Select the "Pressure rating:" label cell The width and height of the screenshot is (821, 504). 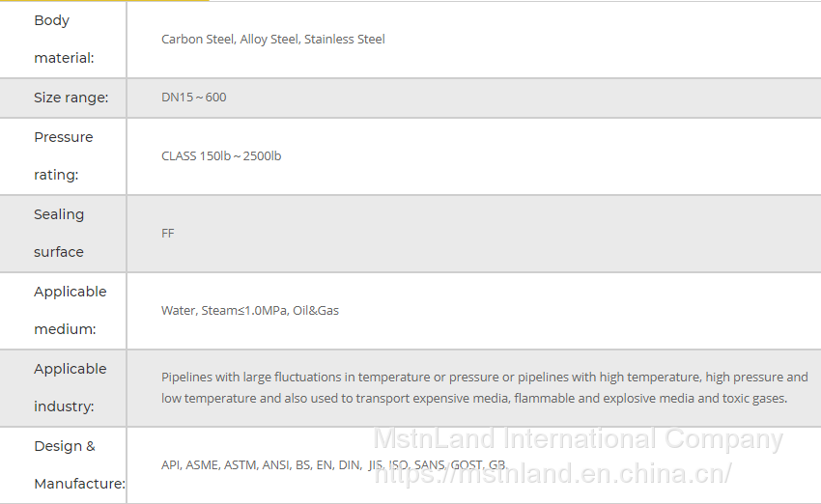[64, 156]
